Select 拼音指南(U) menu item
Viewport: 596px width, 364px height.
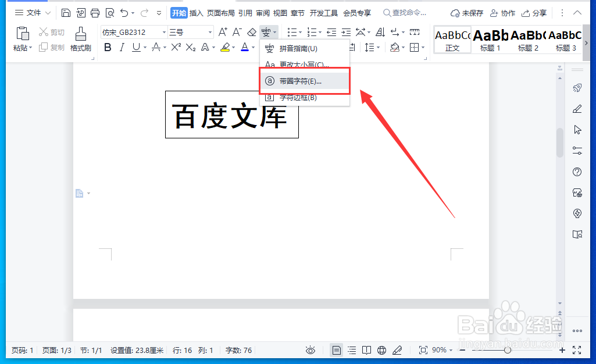(x=305, y=49)
